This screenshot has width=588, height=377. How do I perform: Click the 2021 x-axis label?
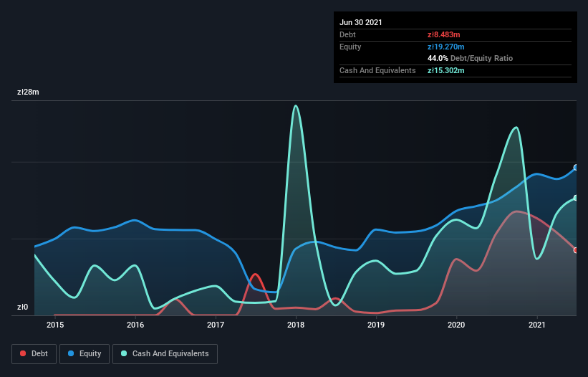[x=536, y=325]
